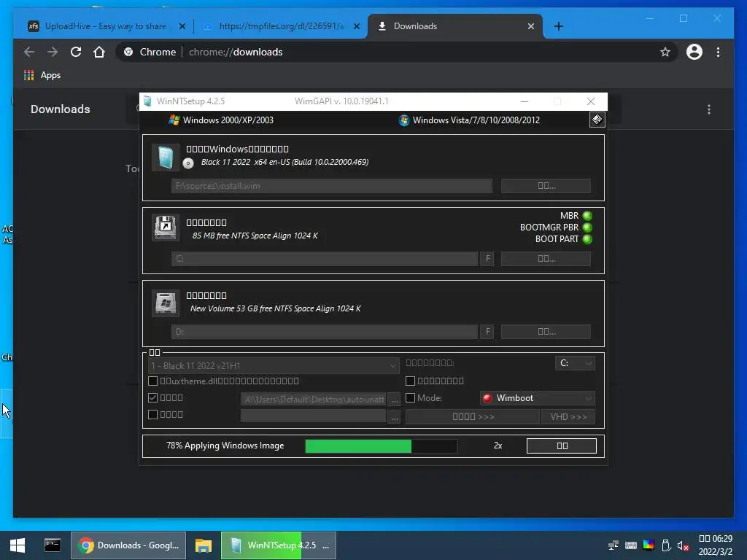The width and height of the screenshot is (747, 560).
Task: Click the WinNTSetup info icon next to the tabs
Action: 597,120
